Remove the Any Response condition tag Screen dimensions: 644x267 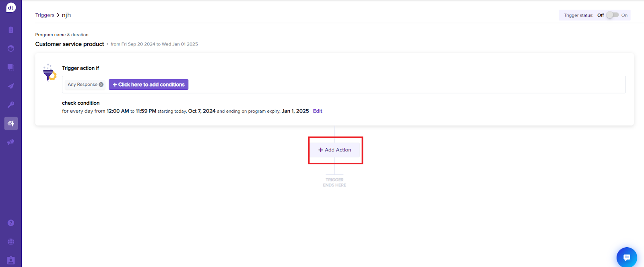point(101,85)
